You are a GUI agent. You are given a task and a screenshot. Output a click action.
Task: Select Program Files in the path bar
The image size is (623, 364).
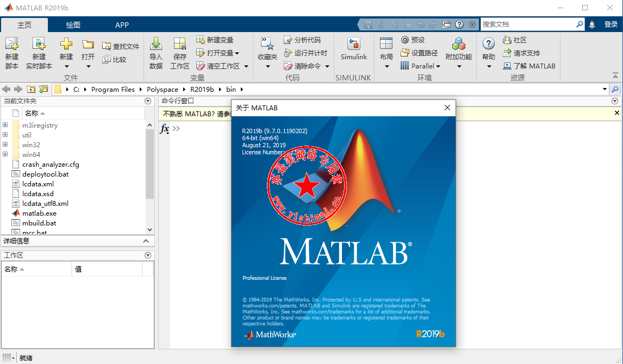(x=113, y=89)
